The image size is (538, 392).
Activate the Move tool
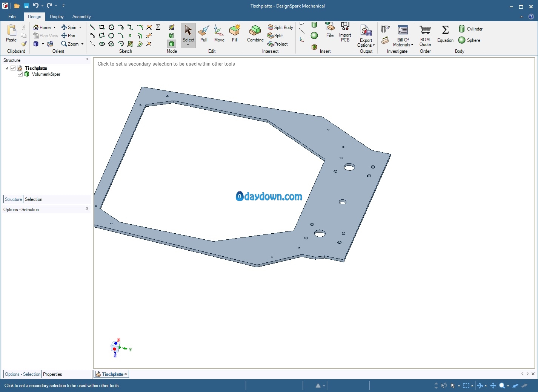click(x=219, y=34)
